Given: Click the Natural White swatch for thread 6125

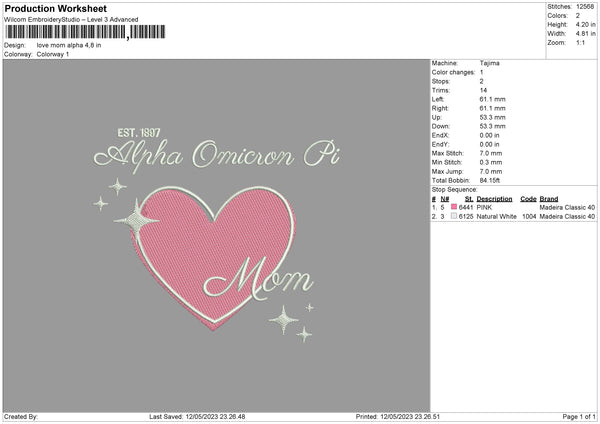Looking at the screenshot, I should [454, 216].
